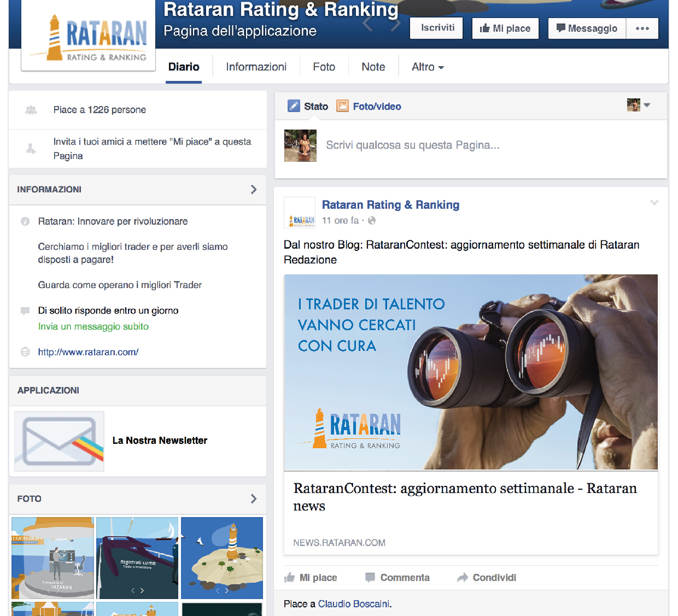Open the Altro dropdown menu

[428, 67]
